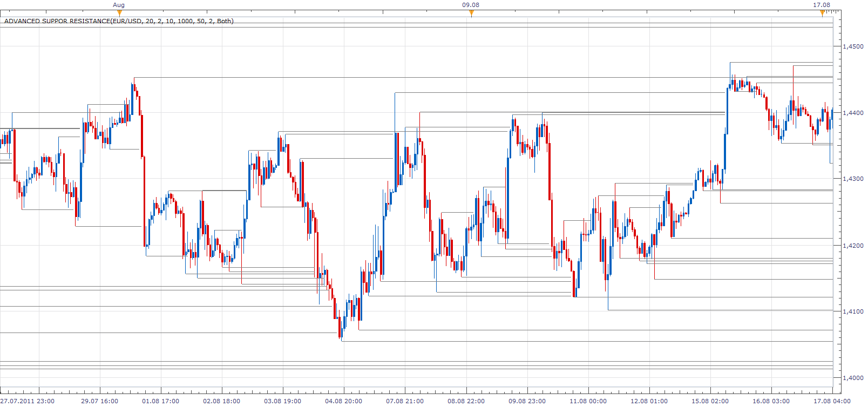Click the 27.07.2011 23:00 time label
868x407 pixels.
[27, 401]
